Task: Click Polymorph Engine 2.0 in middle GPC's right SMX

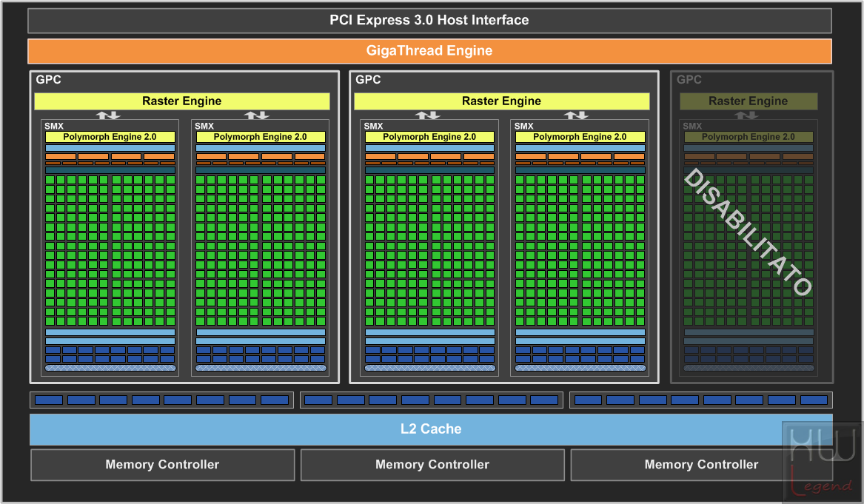Action: click(580, 137)
